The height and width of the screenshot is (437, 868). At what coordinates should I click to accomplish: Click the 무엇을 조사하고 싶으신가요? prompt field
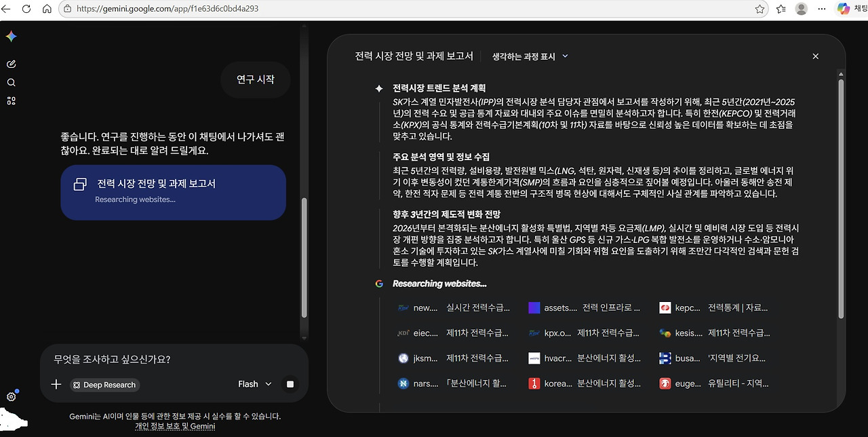pyautogui.click(x=174, y=360)
